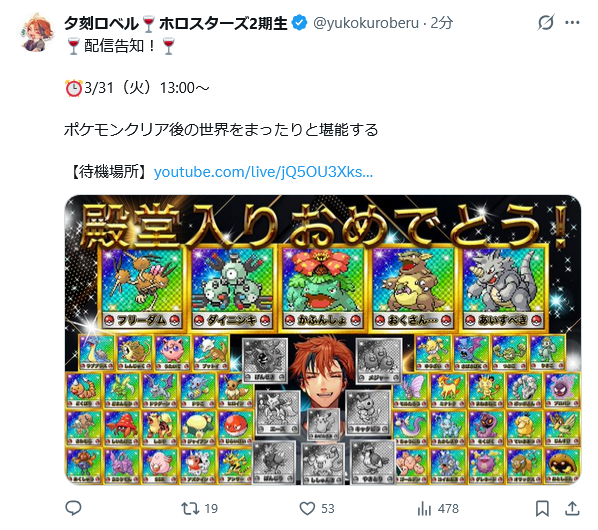
Task: Open the three-dot more options menu
Action: click(572, 22)
